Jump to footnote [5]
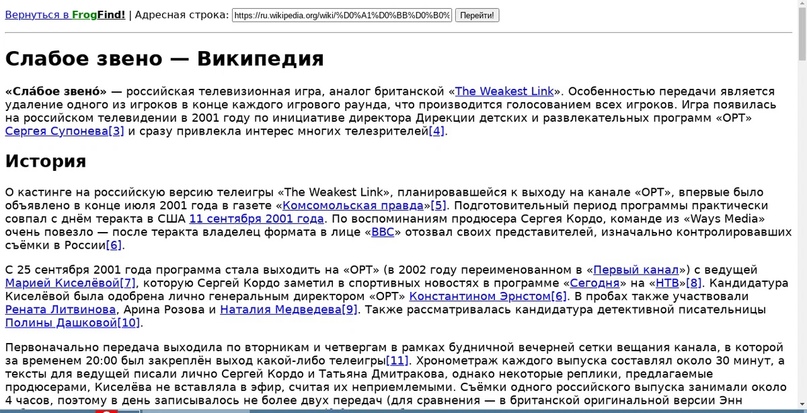Screen dimensions: 807x413 pos(437,205)
